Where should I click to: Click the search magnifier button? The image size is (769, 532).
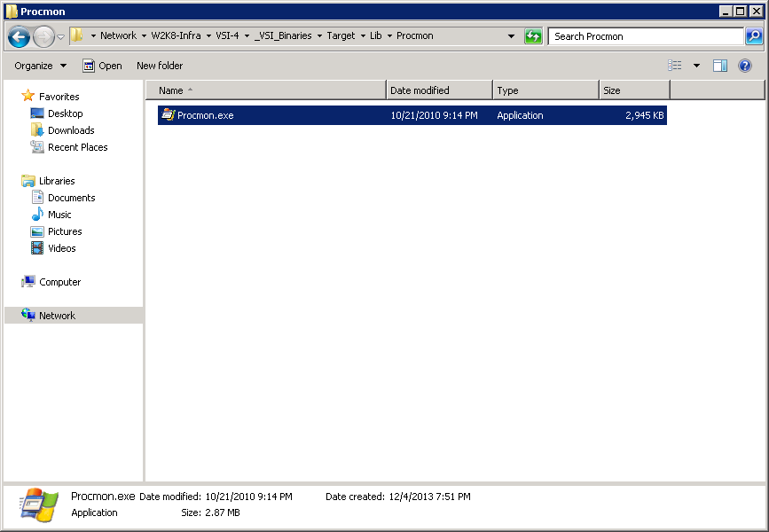[x=754, y=35]
